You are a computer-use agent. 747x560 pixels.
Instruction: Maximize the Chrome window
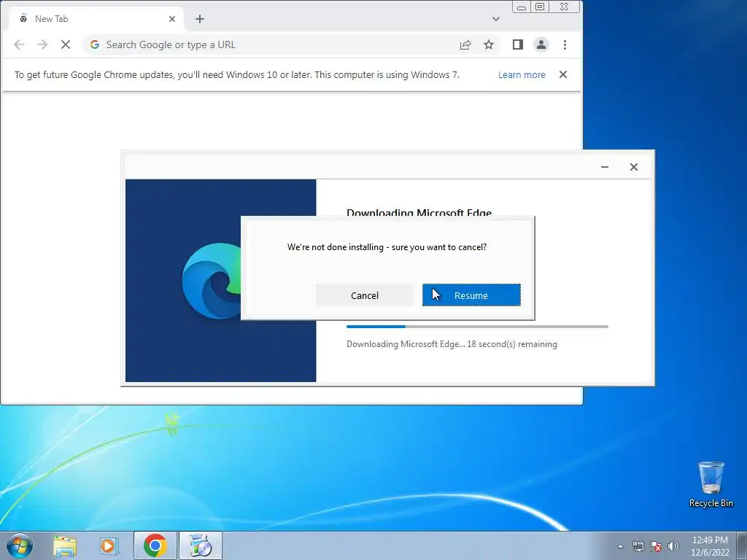(540, 7)
